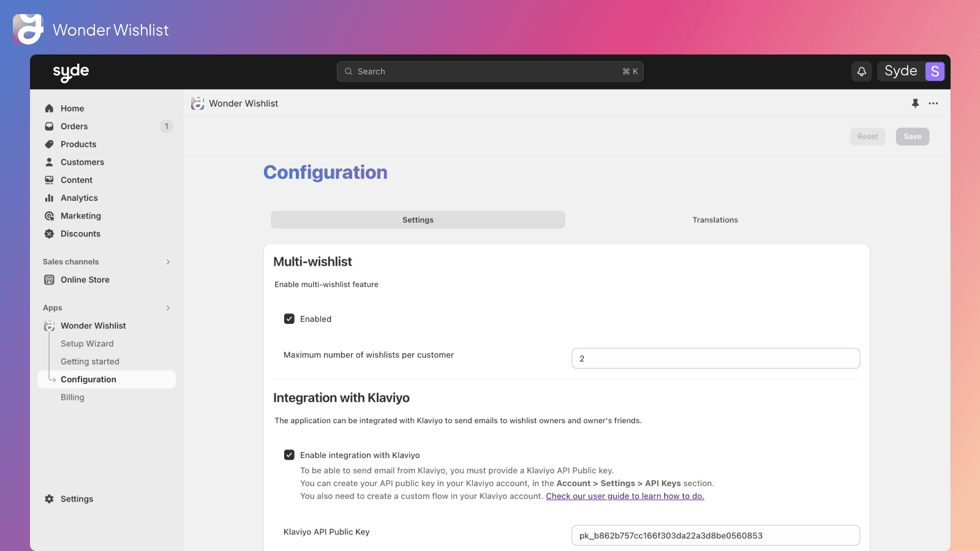980x551 pixels.
Task: Disable the Klaviyo integration checkbox
Action: pos(289,455)
